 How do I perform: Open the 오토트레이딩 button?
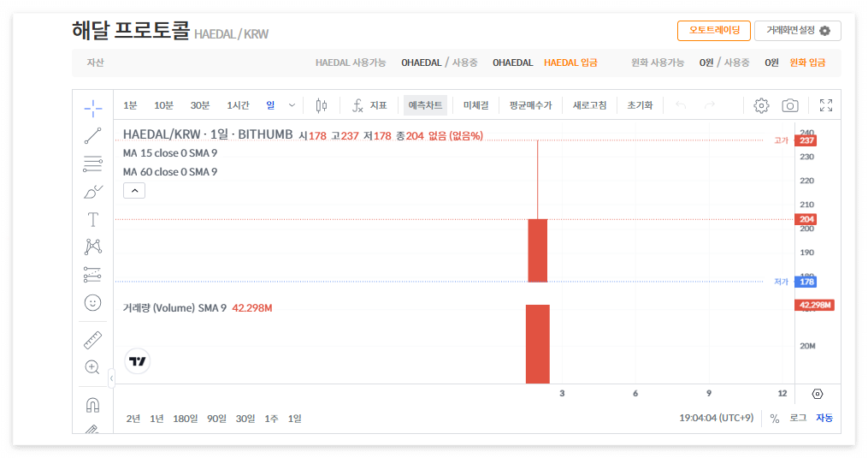pos(714,31)
